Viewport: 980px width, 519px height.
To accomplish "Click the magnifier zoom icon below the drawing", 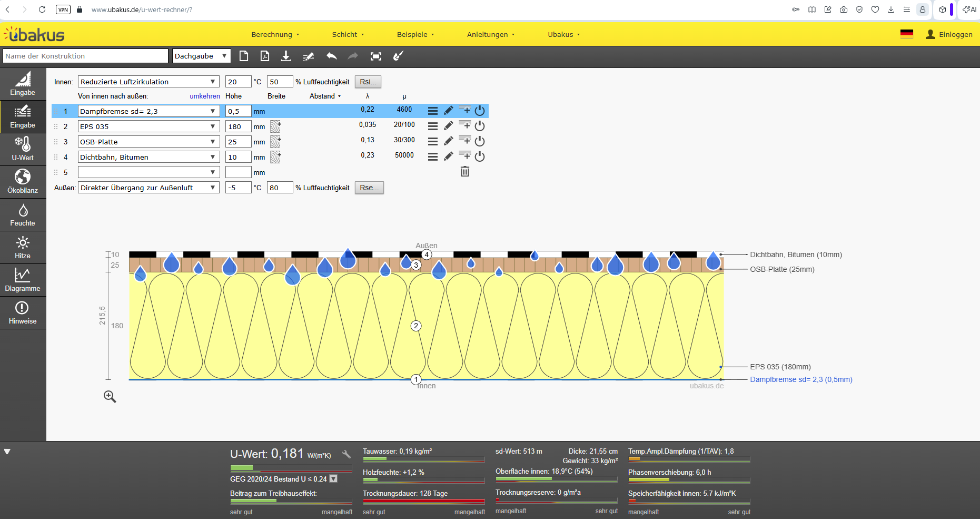I will click(x=110, y=397).
